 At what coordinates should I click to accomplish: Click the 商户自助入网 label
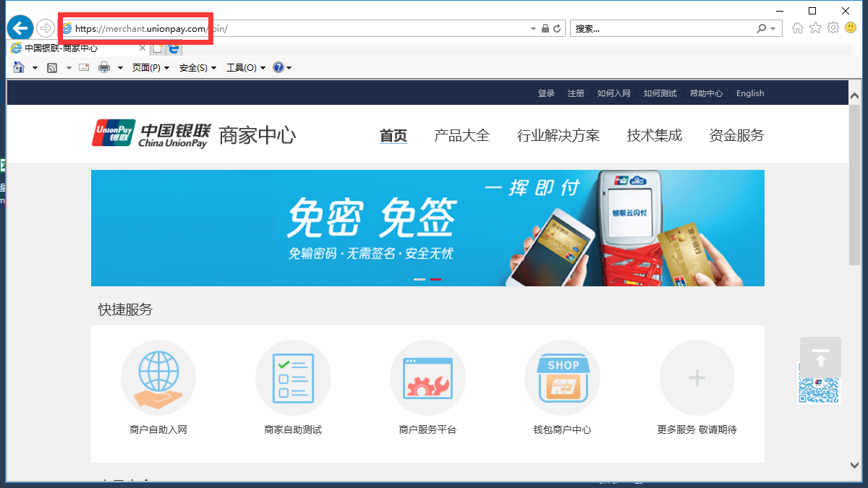[158, 429]
